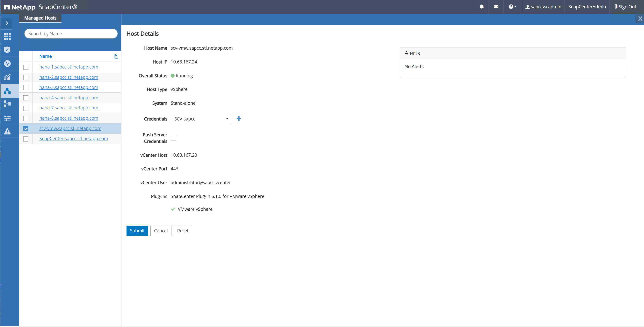Click the notifications bell icon
This screenshot has height=327, width=644.
click(x=481, y=7)
